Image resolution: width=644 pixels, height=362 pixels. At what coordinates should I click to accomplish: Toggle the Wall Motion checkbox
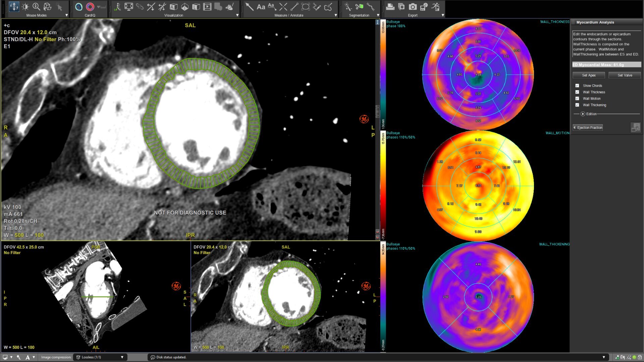pos(577,99)
